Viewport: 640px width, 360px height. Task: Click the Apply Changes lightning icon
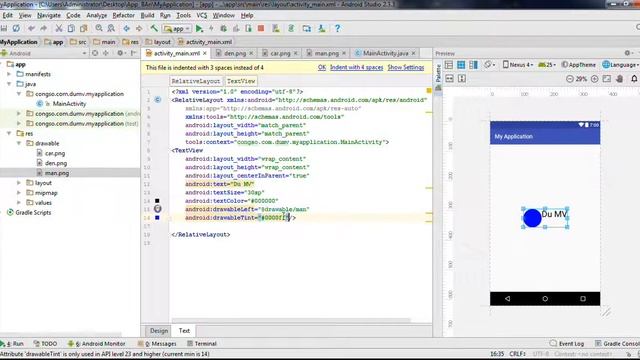(x=211, y=29)
